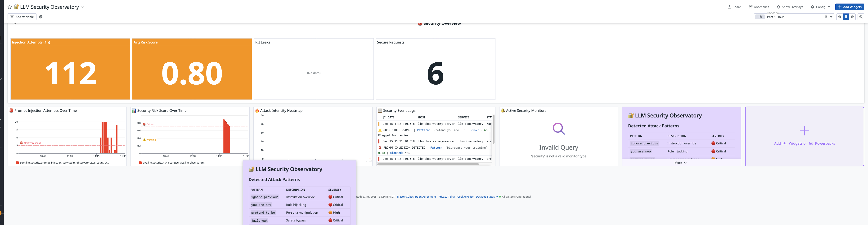
Task: Click the Security Risk Score Over Time title
Action: coord(162,111)
